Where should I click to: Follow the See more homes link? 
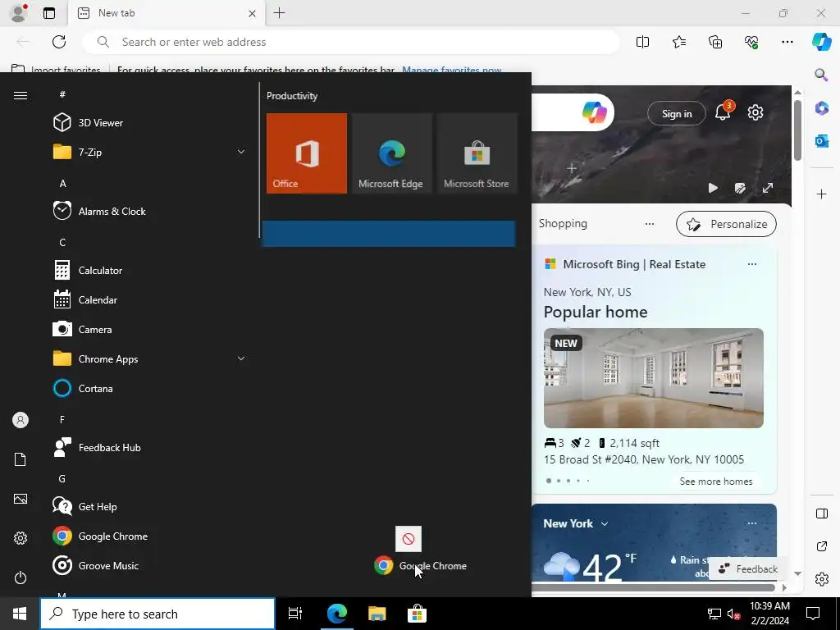pos(715,481)
